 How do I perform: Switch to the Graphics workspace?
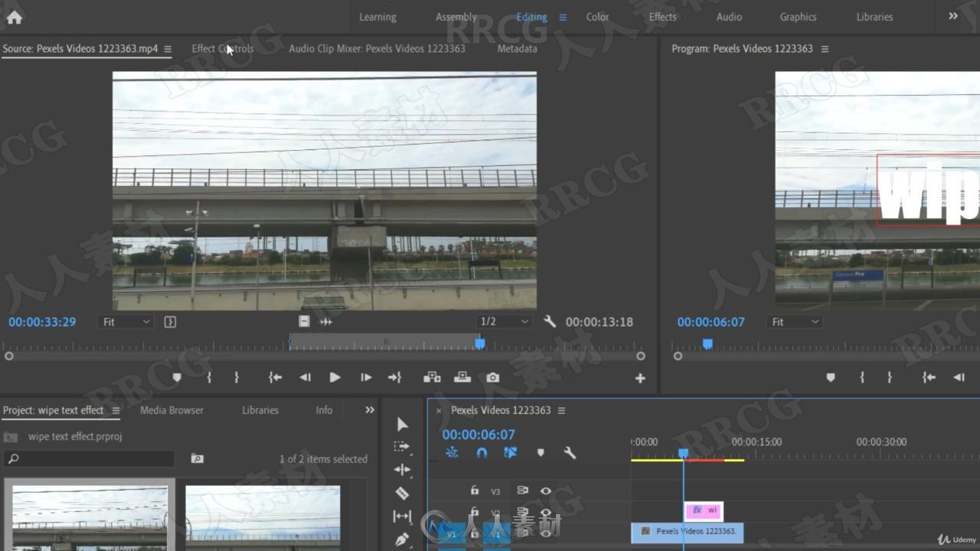[x=798, y=17]
